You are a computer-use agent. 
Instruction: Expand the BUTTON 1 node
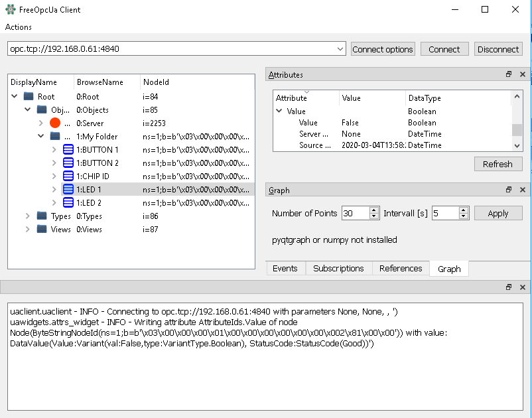click(54, 149)
